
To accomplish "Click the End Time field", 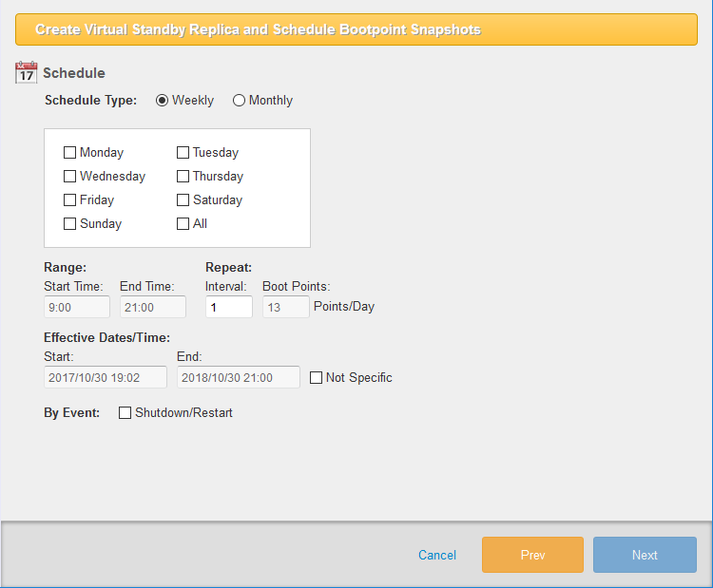I will click(x=152, y=307).
